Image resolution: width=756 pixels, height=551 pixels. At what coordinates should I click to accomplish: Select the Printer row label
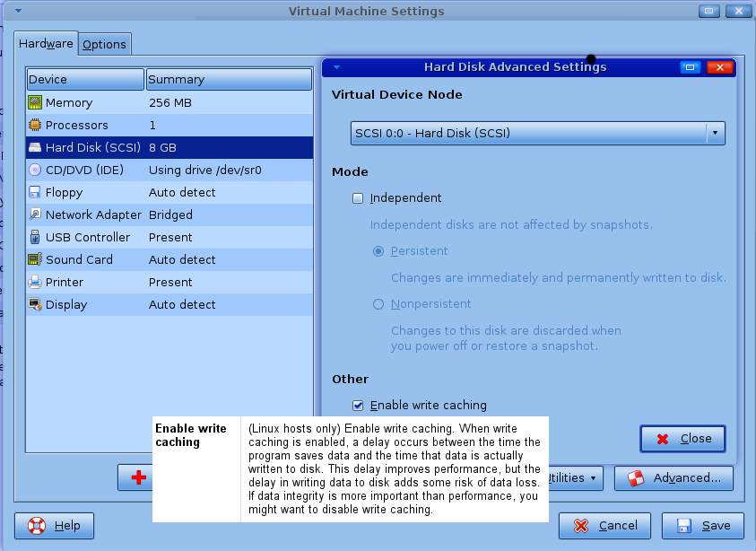click(65, 283)
